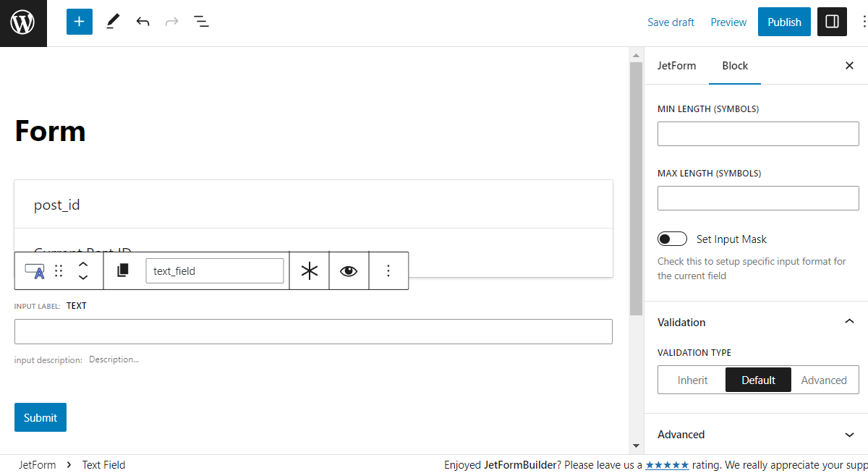Toggle field visibility with the eye icon
The width and height of the screenshot is (868, 473).
point(349,270)
